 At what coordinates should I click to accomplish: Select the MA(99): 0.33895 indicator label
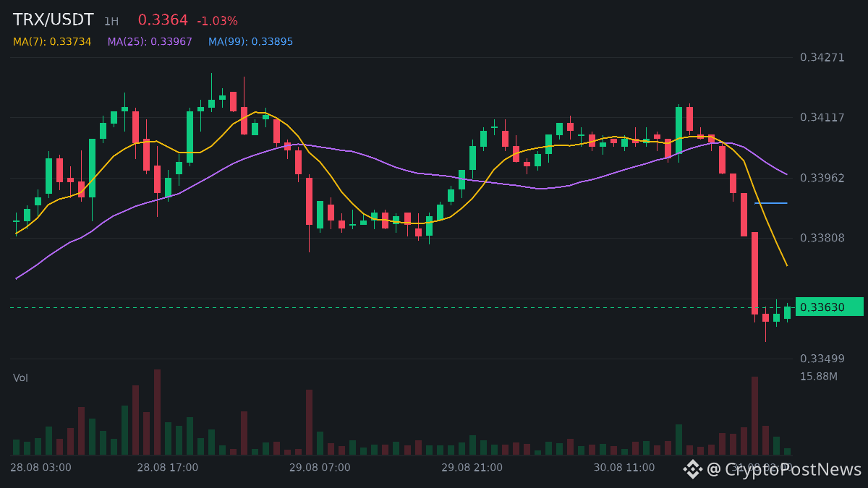click(251, 42)
